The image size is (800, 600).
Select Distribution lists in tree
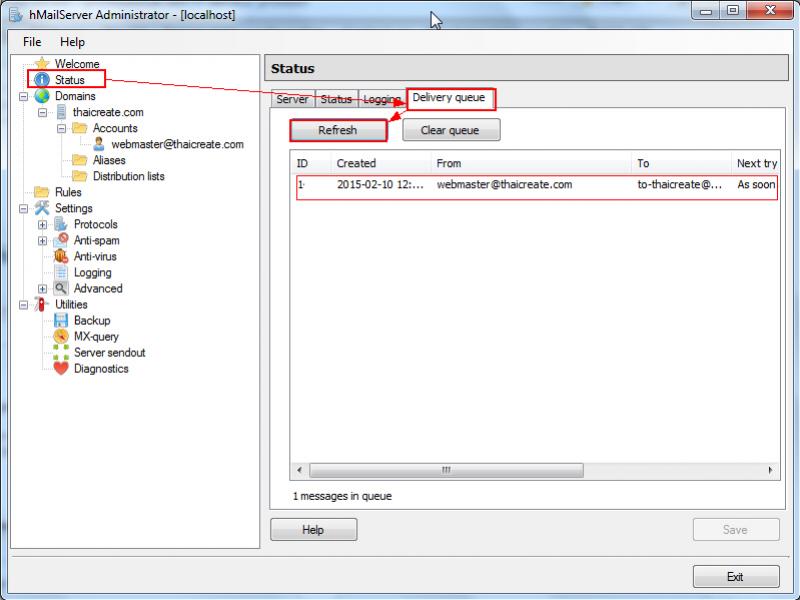point(129,176)
